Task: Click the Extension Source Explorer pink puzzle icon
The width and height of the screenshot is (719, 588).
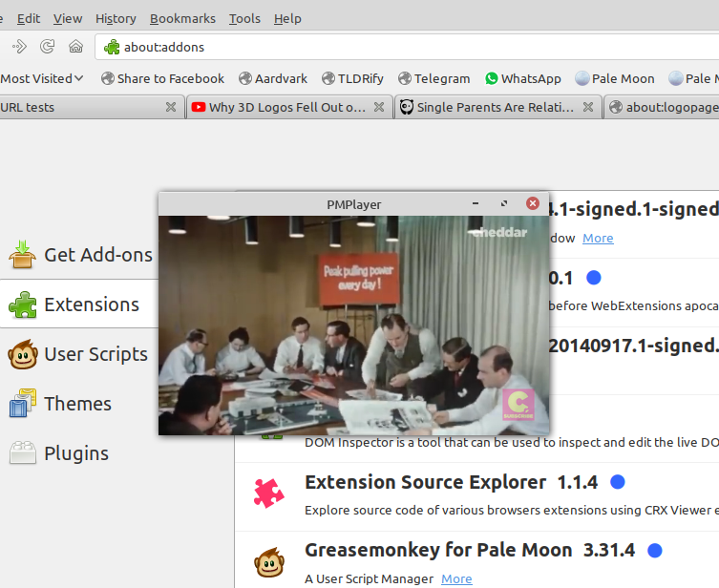Action: tap(269, 493)
